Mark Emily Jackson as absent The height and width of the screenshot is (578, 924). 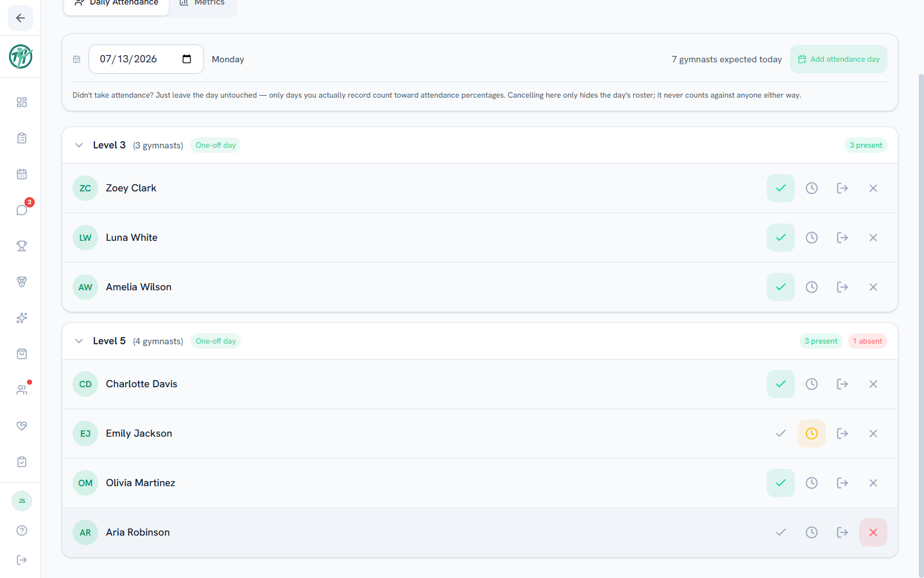click(873, 433)
